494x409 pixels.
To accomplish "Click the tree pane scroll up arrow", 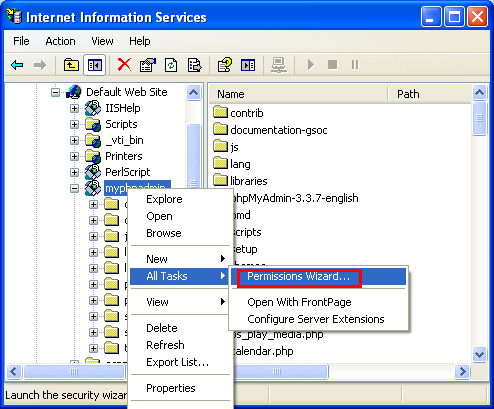I will [193, 92].
